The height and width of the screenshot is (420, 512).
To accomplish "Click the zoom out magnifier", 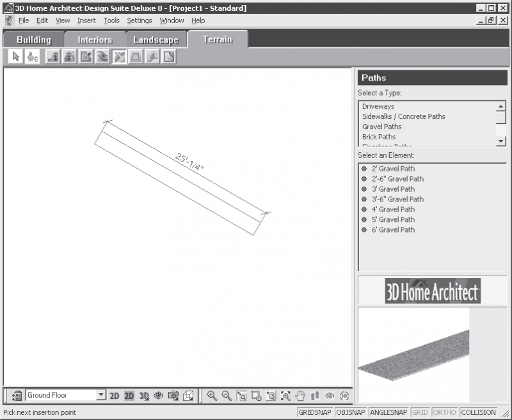I will click(x=227, y=396).
